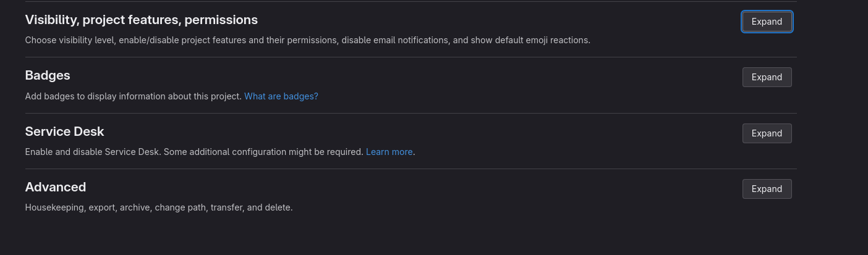Expand the Badges section
This screenshot has width=868, height=255.
point(767,77)
